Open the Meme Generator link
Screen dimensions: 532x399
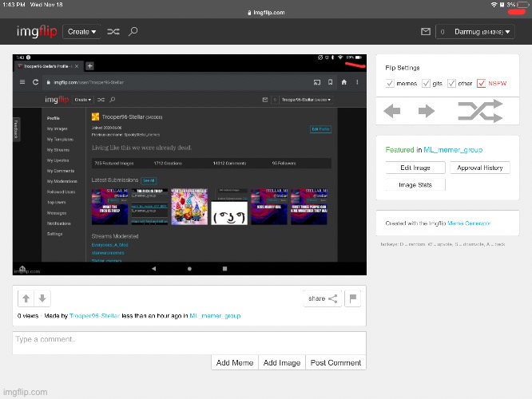point(469,223)
